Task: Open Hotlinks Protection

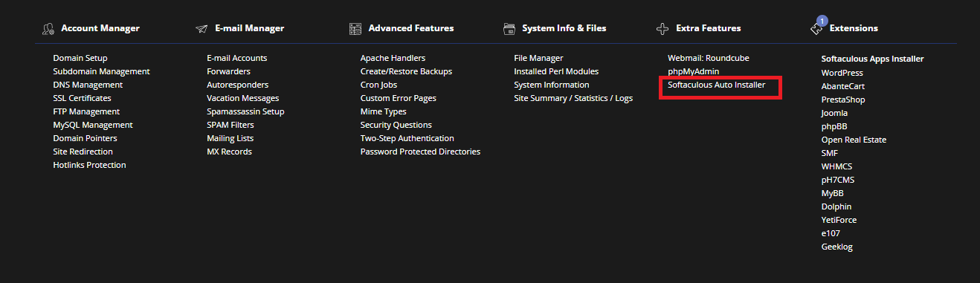Action: [89, 165]
